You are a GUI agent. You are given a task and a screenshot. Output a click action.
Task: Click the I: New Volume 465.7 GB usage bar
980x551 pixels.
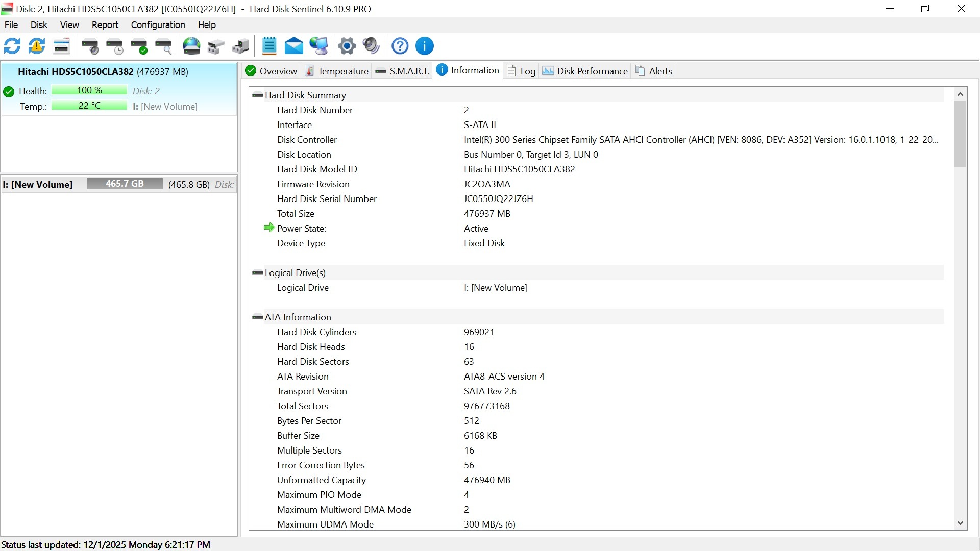tap(125, 184)
